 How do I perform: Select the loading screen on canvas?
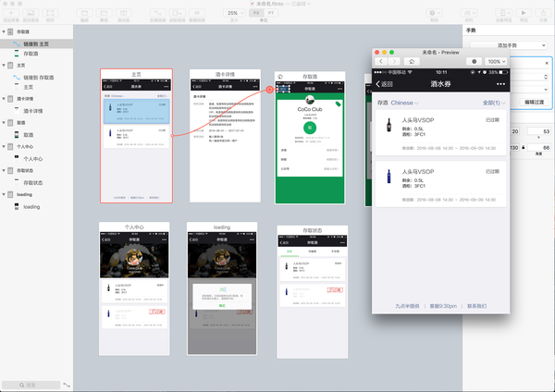tap(222, 288)
